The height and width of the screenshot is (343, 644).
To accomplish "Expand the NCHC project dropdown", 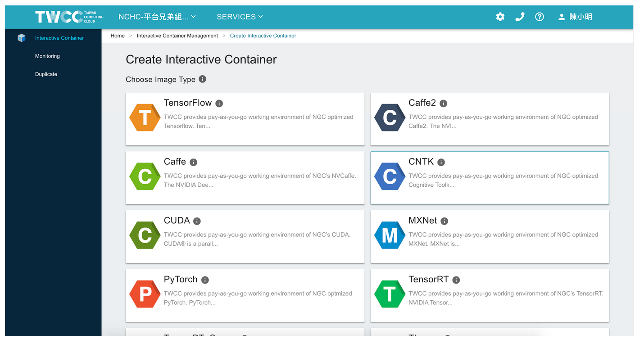I will [x=157, y=17].
